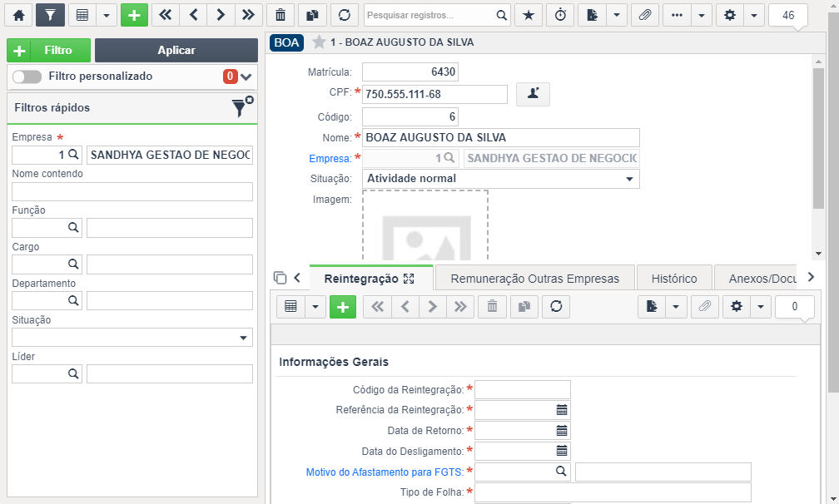
Task: Open calendar for Referência da Reintegração
Action: pyautogui.click(x=562, y=410)
